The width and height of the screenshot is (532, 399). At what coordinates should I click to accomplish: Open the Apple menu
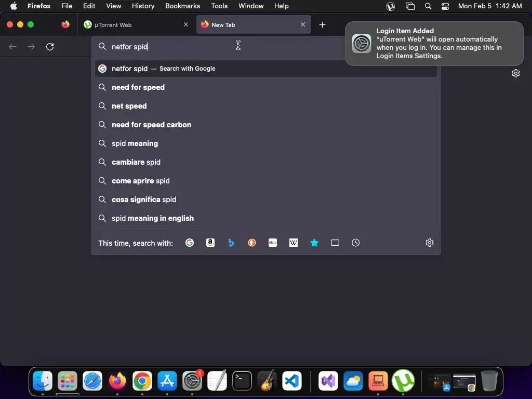(14, 6)
